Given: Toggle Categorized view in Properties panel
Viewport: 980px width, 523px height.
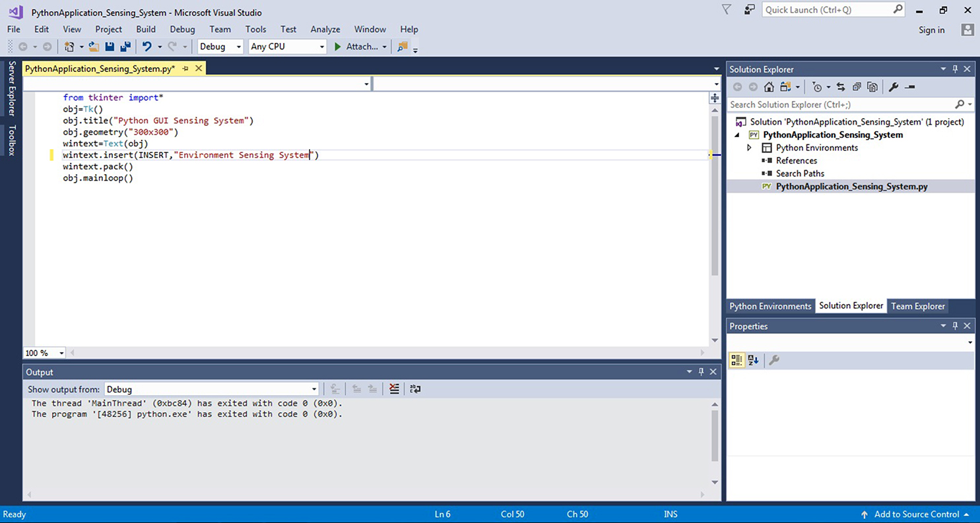Looking at the screenshot, I should [736, 360].
